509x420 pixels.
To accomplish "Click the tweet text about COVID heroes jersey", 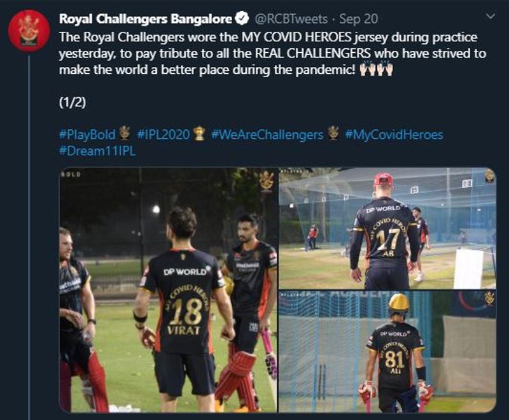I will 273,53.
